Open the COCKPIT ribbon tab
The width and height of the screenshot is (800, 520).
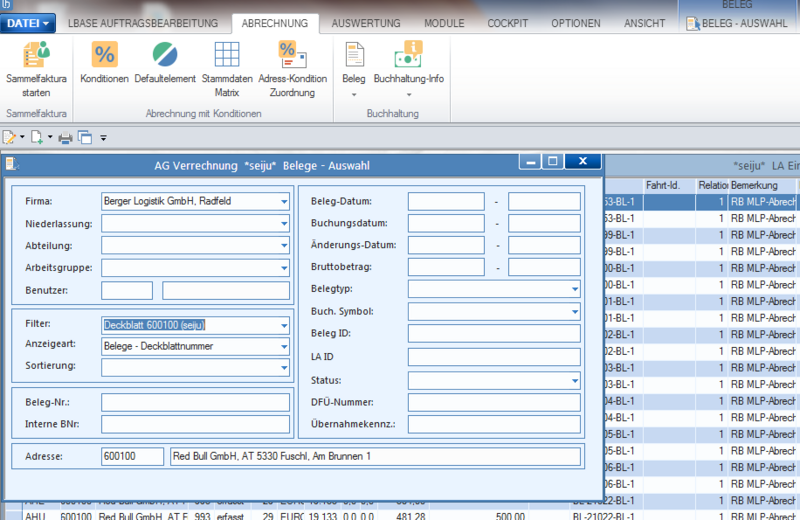[x=507, y=23]
